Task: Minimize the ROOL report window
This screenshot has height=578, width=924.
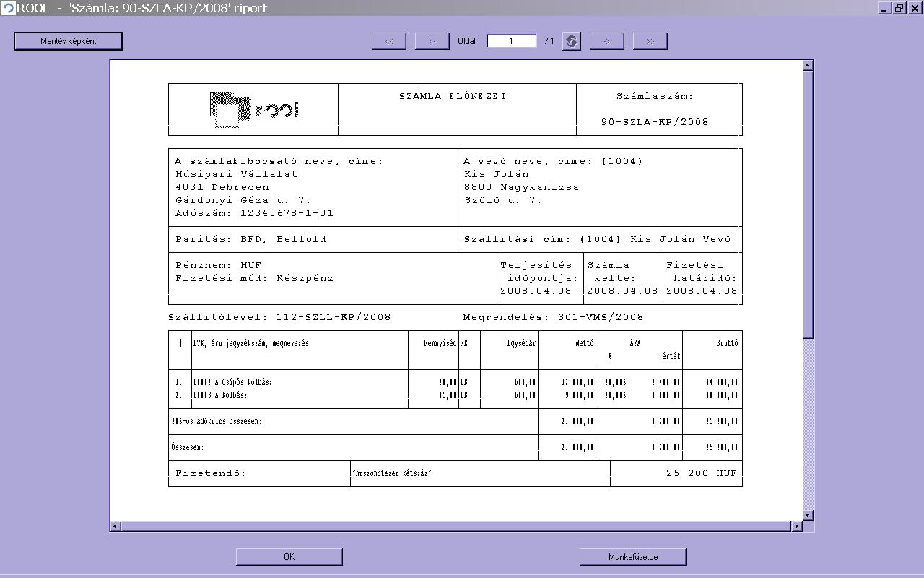Action: 884,8
